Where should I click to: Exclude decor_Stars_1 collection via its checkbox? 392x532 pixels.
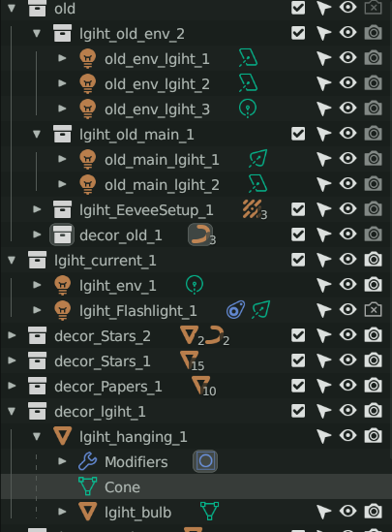click(x=298, y=360)
